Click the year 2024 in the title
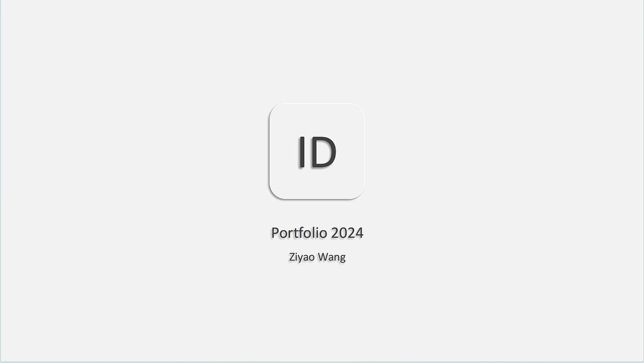 347,233
